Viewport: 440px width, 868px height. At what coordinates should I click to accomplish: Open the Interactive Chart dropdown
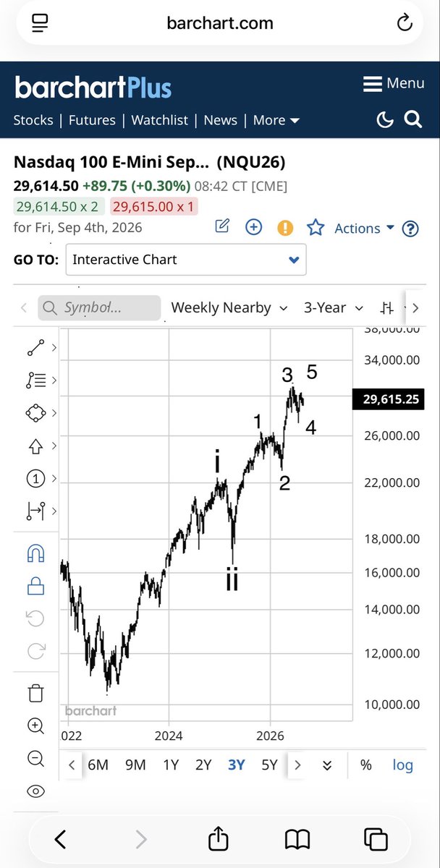(x=186, y=260)
